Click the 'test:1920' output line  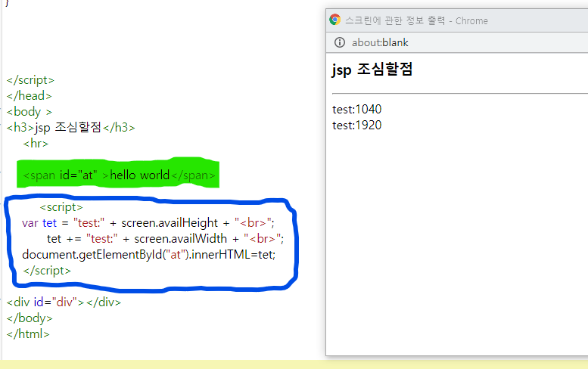[357, 125]
